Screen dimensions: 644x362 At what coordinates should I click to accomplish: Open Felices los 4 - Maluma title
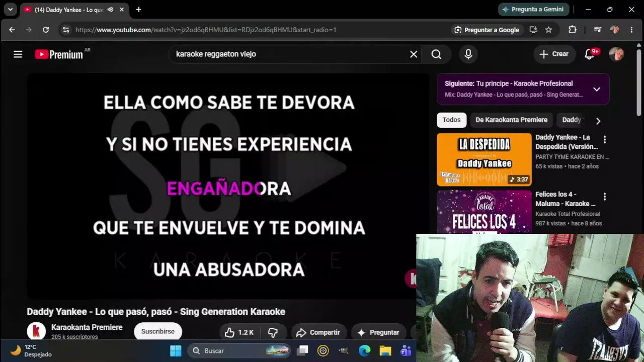click(566, 199)
